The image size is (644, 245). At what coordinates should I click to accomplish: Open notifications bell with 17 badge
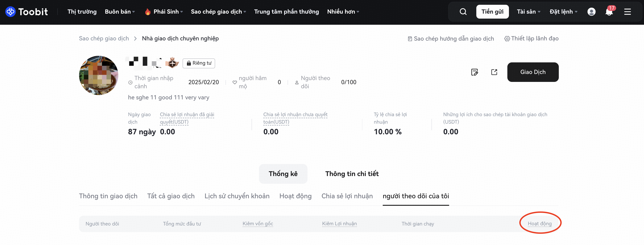[x=609, y=12]
